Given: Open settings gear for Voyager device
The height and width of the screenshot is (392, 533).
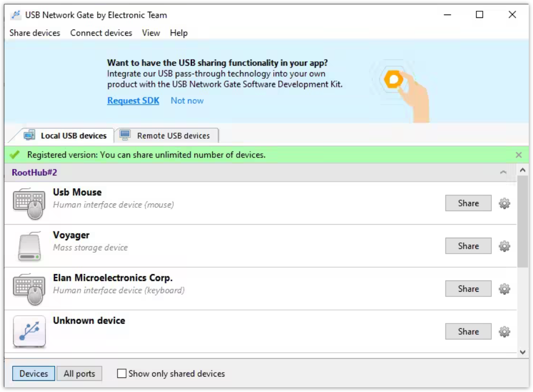Looking at the screenshot, I should [504, 246].
